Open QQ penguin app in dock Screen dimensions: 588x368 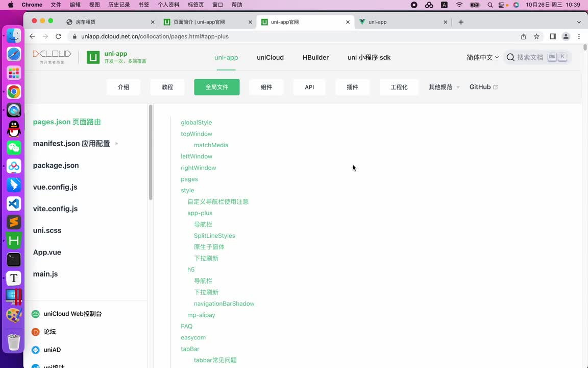(14, 129)
